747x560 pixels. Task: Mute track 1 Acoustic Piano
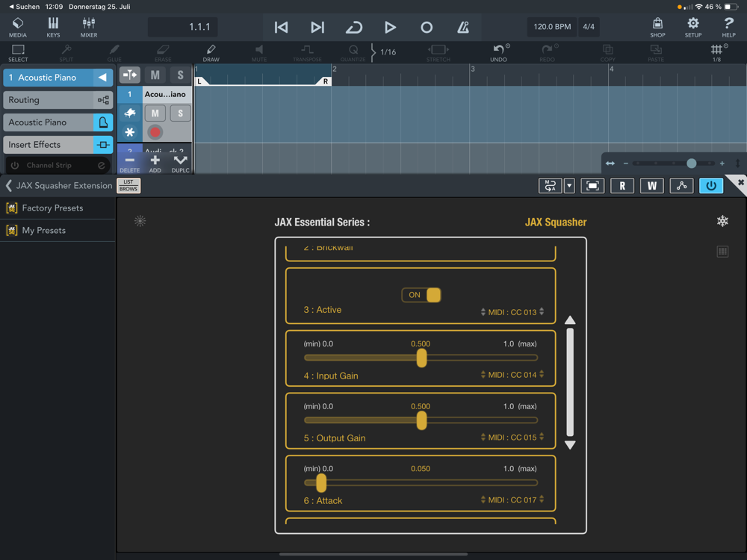coord(155,113)
